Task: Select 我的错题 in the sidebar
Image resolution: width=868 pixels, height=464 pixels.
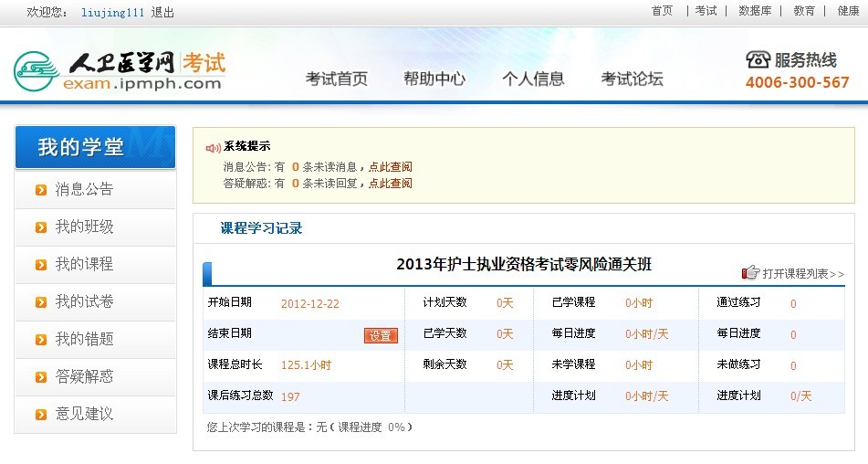Action: (95, 340)
